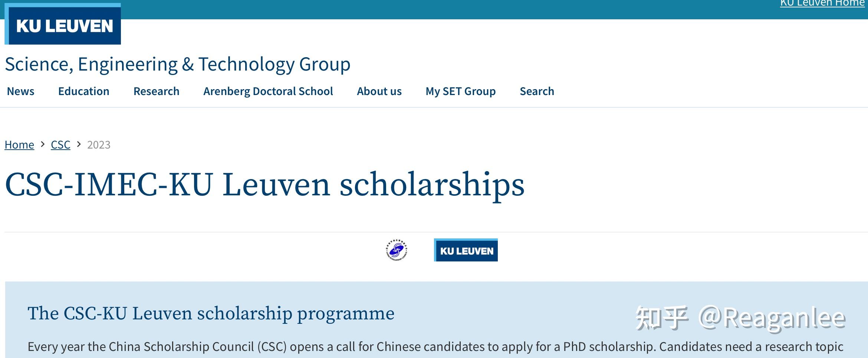Click the 2023 breadcrumb item

click(99, 144)
